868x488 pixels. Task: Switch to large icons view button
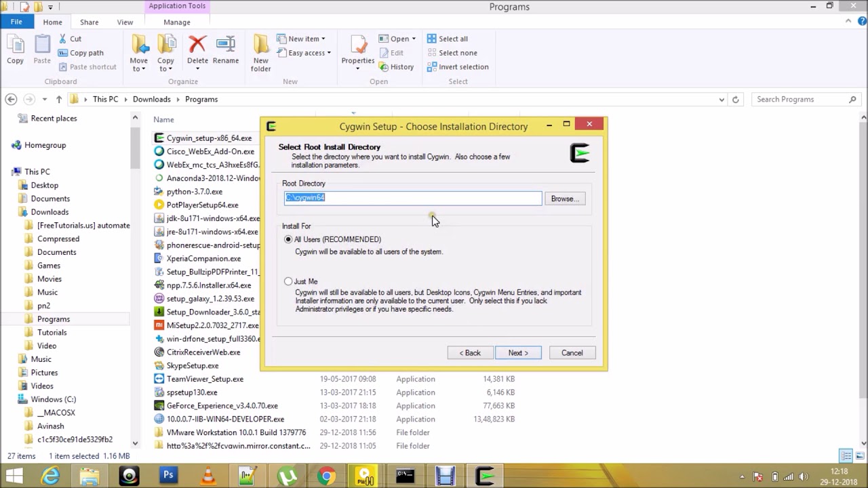point(859,456)
